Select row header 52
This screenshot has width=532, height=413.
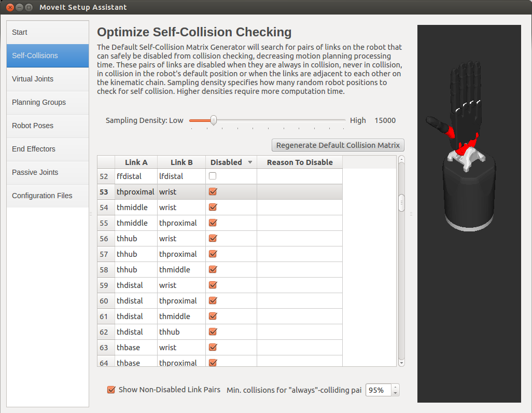tap(106, 176)
